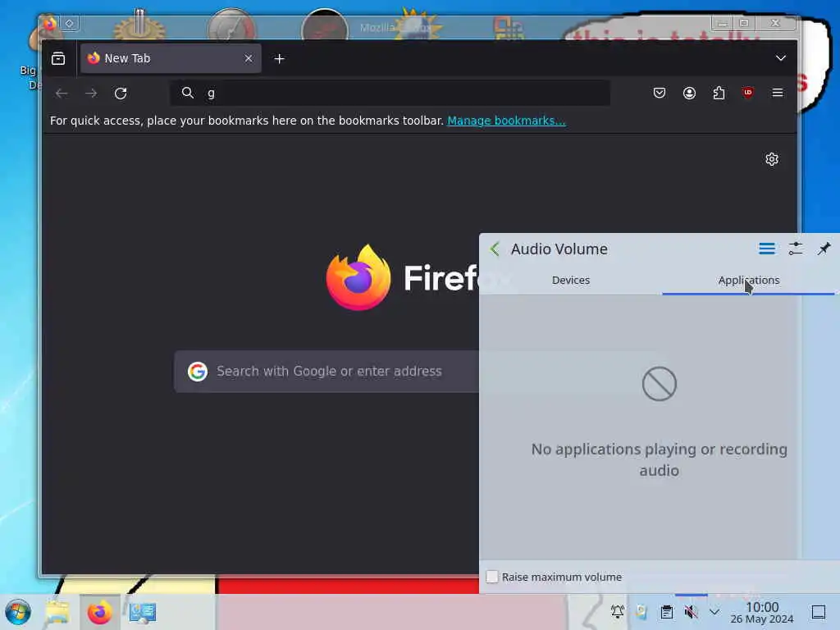Open updates tray icon beside the bell
840x630 pixels.
point(641,612)
